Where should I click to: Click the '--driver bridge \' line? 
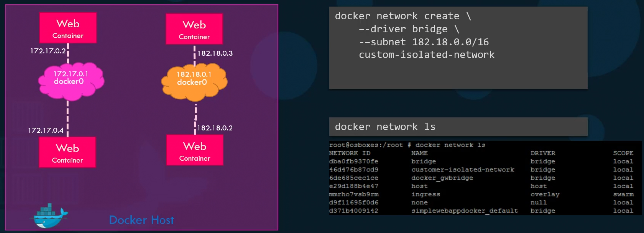coord(409,29)
